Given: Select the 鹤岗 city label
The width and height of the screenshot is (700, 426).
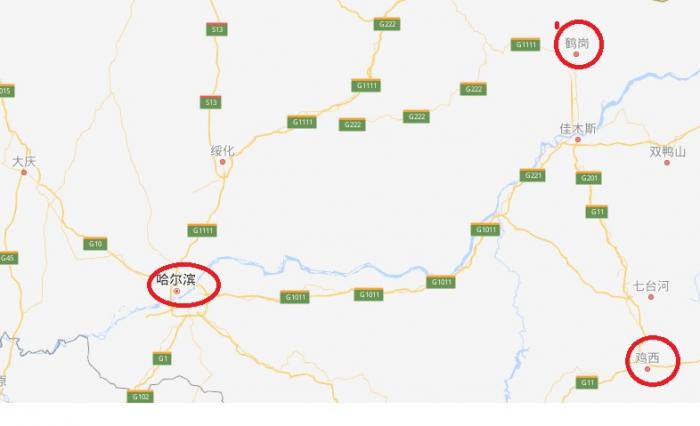Looking at the screenshot, I should (577, 43).
